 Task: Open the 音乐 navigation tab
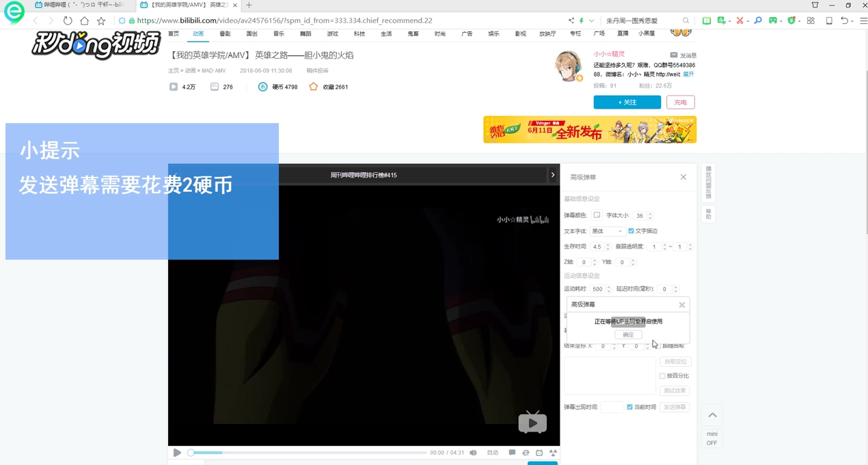pos(279,33)
